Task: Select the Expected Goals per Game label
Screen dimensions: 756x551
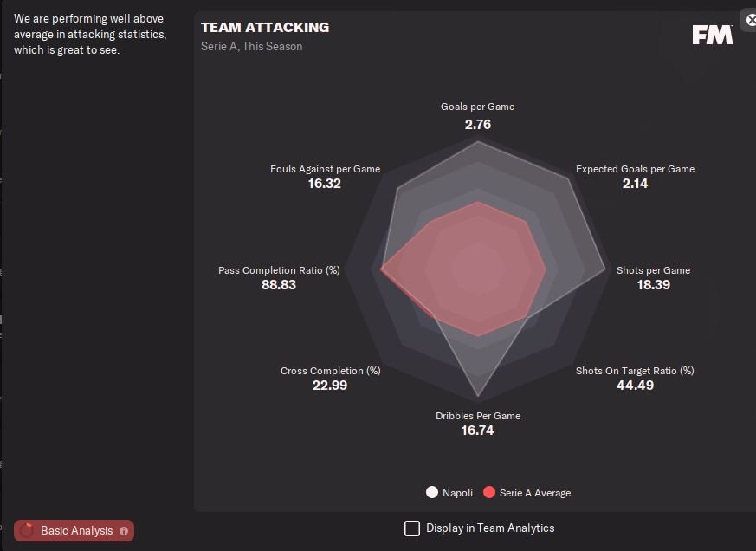Action: click(x=635, y=169)
